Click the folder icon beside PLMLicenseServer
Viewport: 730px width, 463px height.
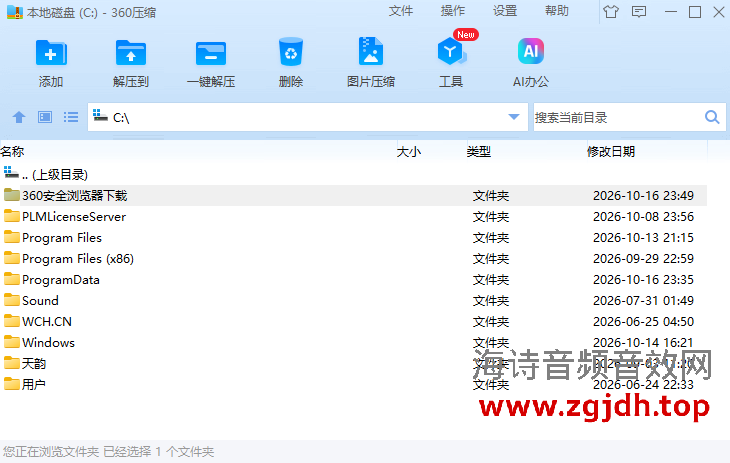tap(12, 216)
